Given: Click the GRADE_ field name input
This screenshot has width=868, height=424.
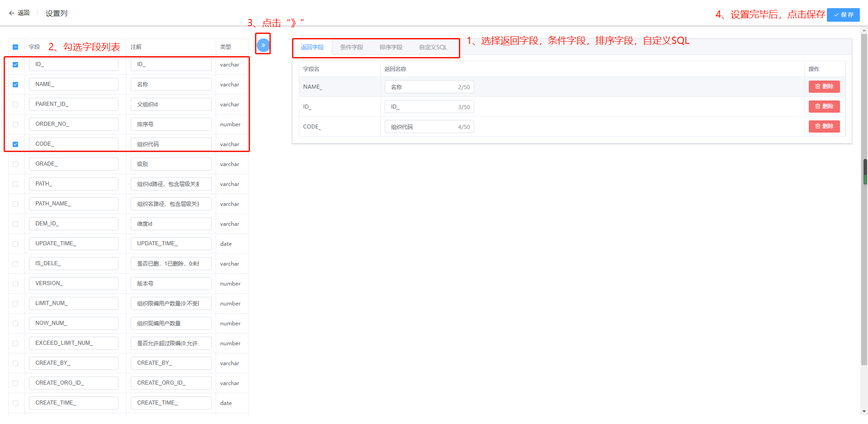Looking at the screenshot, I should click(x=74, y=164).
